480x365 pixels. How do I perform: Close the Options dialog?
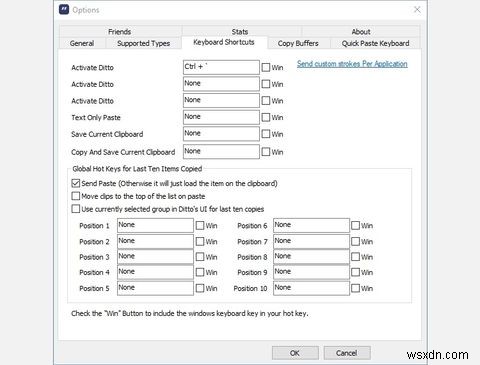point(417,10)
